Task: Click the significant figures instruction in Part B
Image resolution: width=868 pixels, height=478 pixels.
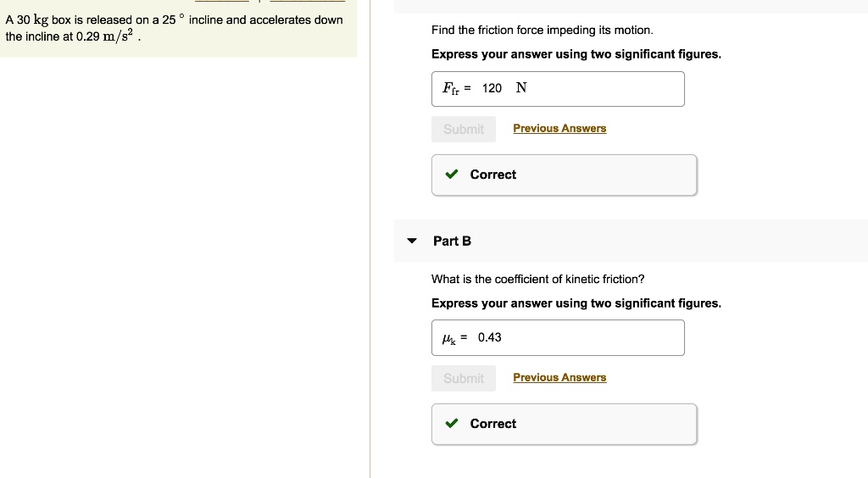Action: coord(576,303)
